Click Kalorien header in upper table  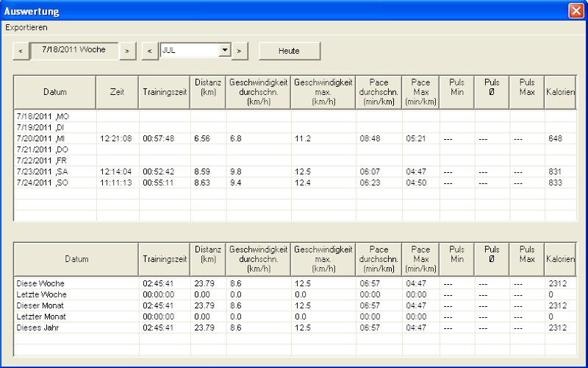pos(560,93)
